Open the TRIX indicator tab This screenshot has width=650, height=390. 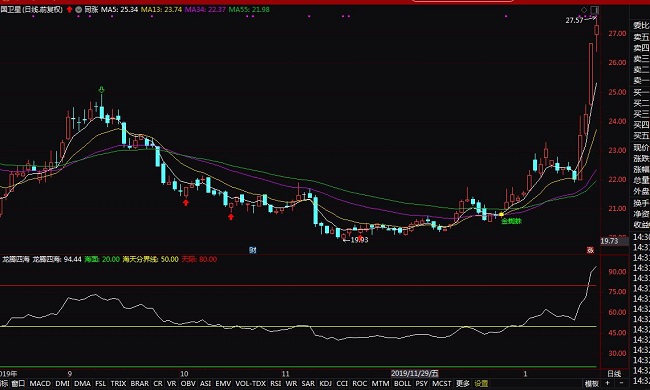coord(118,384)
